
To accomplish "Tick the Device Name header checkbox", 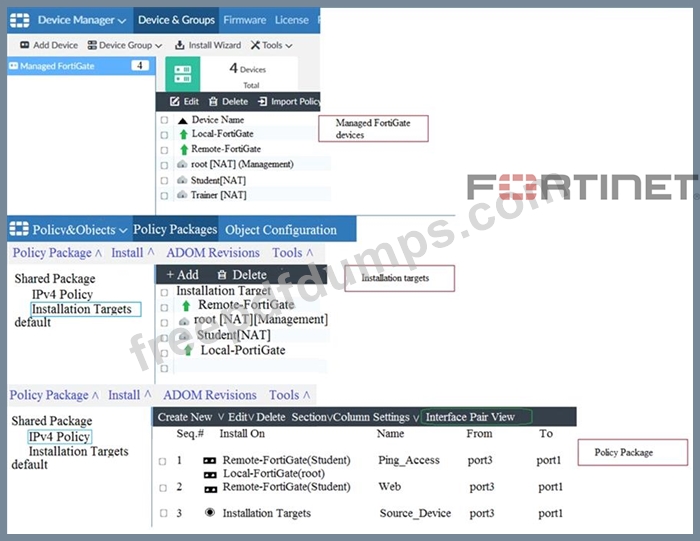I will (164, 120).
